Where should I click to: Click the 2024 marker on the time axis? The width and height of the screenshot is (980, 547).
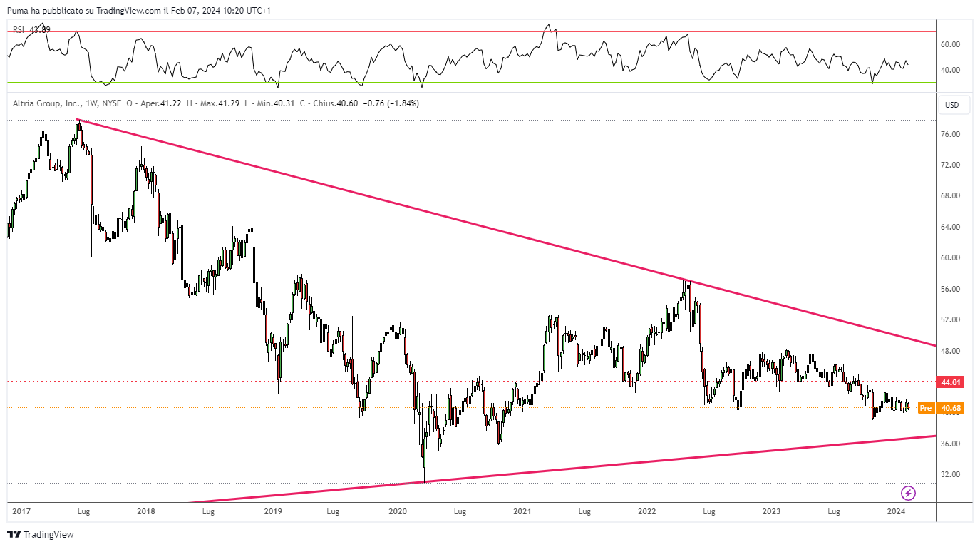point(896,511)
